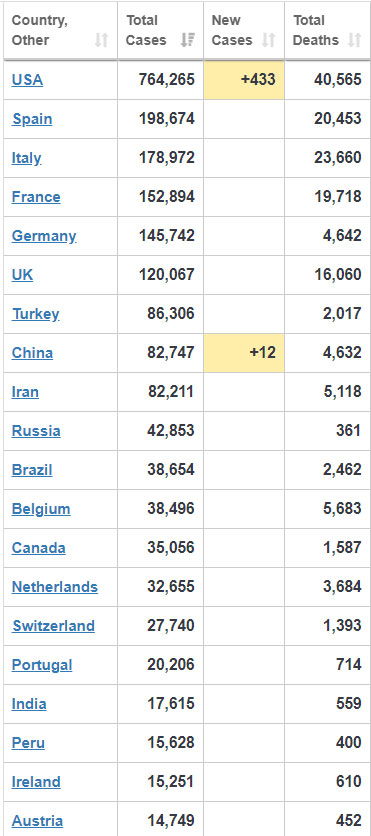Visit the Switzerland link

pos(53,626)
